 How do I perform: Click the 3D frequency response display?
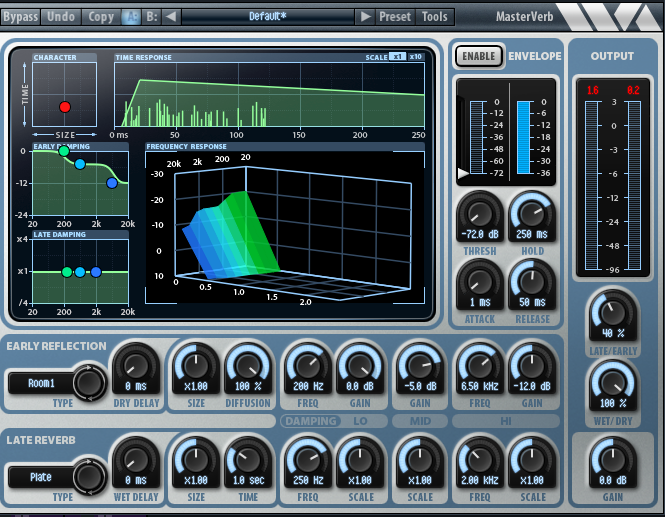tap(285, 228)
